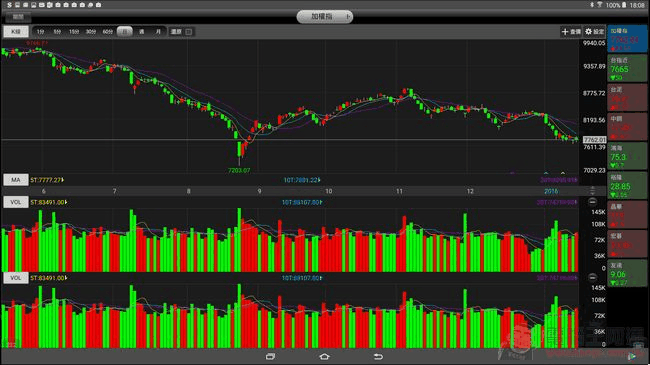The width and height of the screenshot is (650, 365).
Task: Select the 裕隆 28.85 watchlist card
Action: coord(627,185)
